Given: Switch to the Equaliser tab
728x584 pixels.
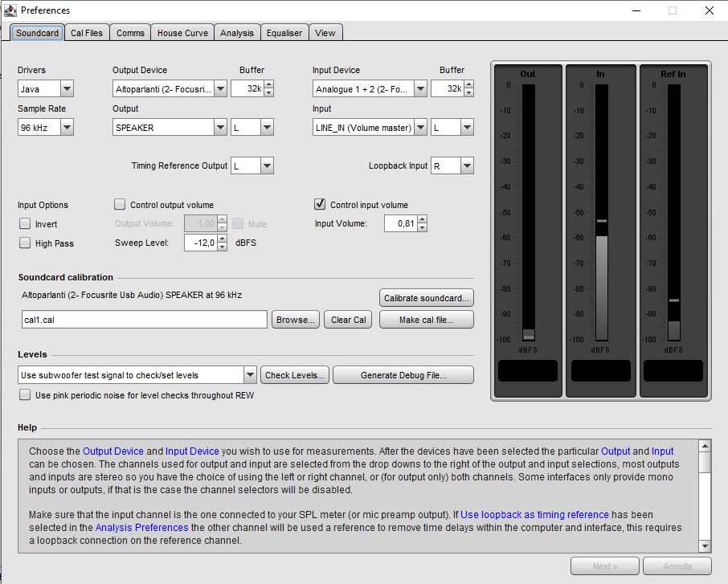Looking at the screenshot, I should [x=284, y=33].
